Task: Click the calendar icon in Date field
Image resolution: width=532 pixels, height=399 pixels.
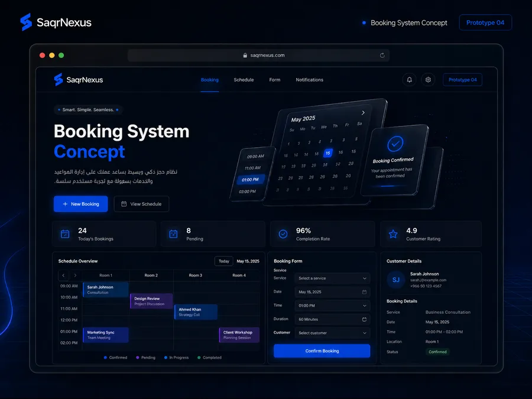Action: [364, 292]
